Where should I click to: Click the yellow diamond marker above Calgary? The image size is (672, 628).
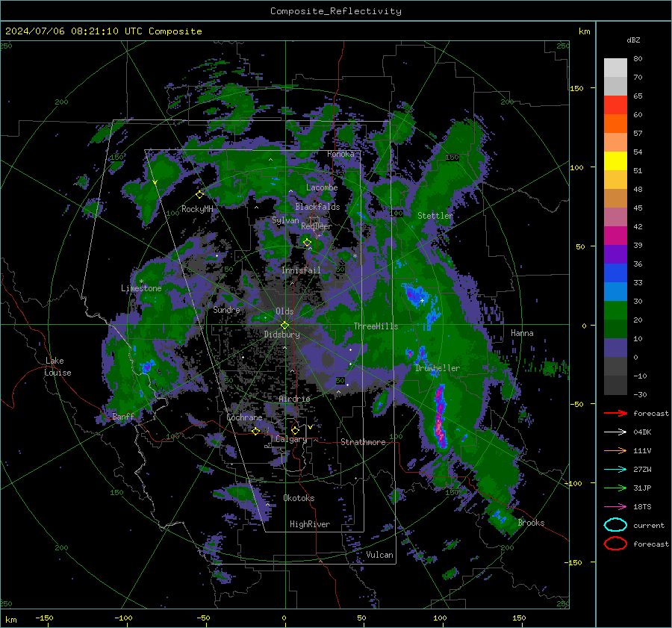coord(295,430)
